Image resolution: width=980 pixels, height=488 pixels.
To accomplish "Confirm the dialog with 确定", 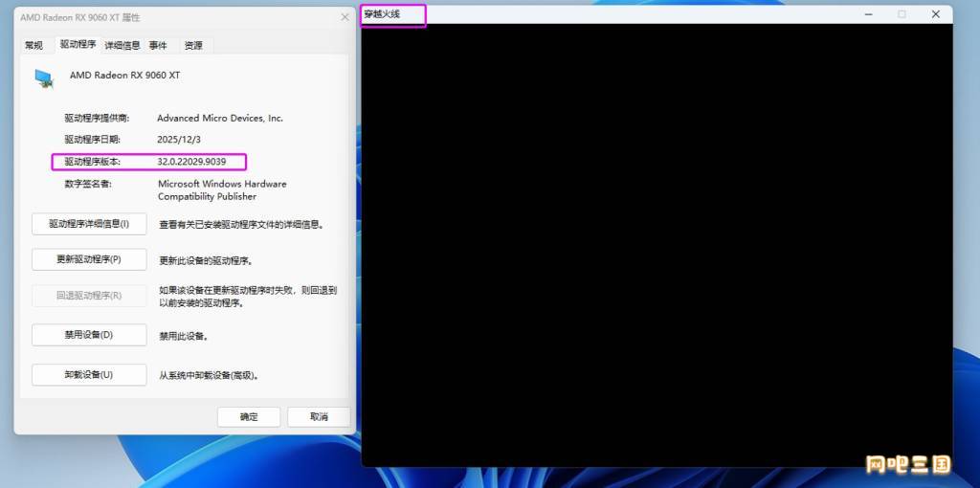I will [249, 417].
